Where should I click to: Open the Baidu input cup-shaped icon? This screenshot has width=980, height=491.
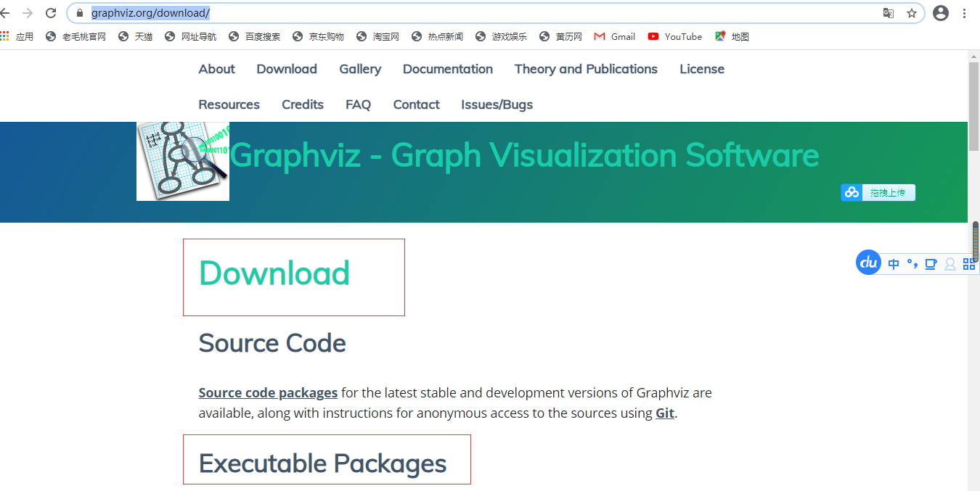[x=931, y=264]
